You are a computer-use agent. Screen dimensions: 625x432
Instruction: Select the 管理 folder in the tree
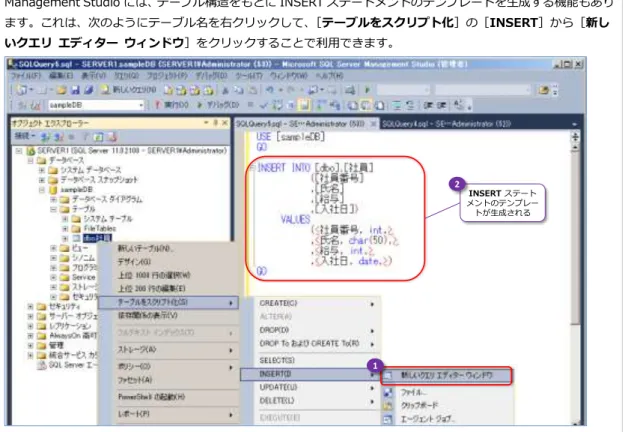(x=56, y=345)
